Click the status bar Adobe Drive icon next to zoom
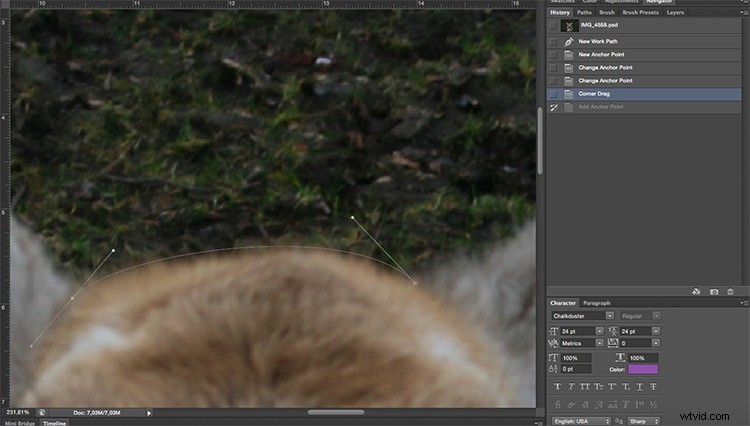750x426 pixels. click(x=42, y=412)
